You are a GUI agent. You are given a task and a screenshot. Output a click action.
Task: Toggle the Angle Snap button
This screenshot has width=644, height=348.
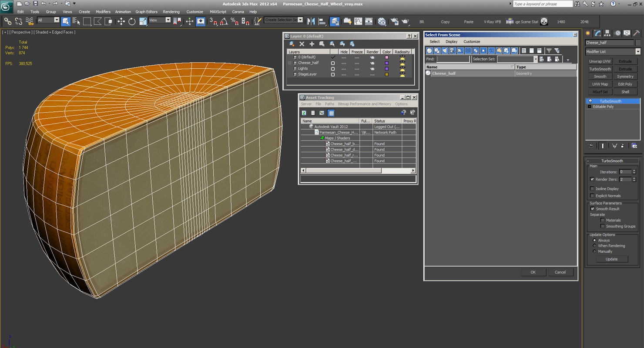(x=224, y=21)
